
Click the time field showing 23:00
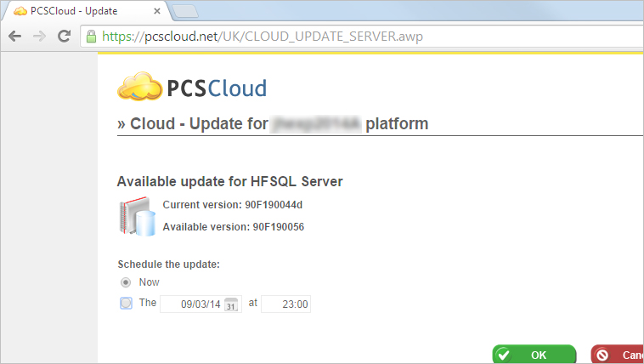[285, 304]
